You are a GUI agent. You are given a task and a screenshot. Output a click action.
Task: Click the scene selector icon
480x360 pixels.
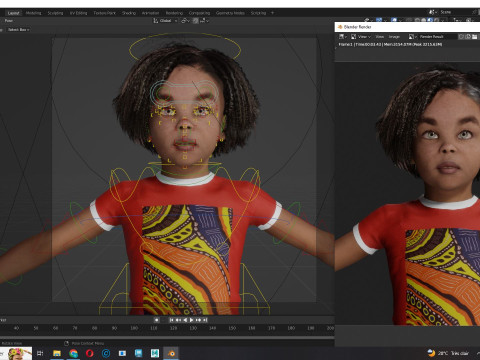coord(432,12)
